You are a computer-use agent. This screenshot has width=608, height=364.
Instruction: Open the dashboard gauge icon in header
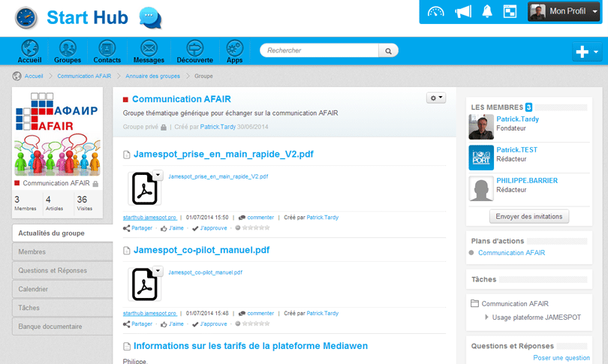click(435, 11)
